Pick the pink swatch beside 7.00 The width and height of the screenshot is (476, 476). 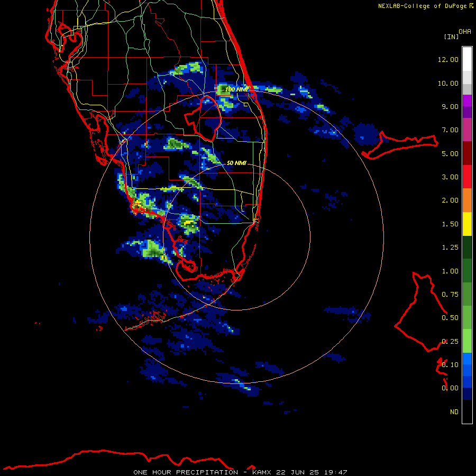click(467, 130)
